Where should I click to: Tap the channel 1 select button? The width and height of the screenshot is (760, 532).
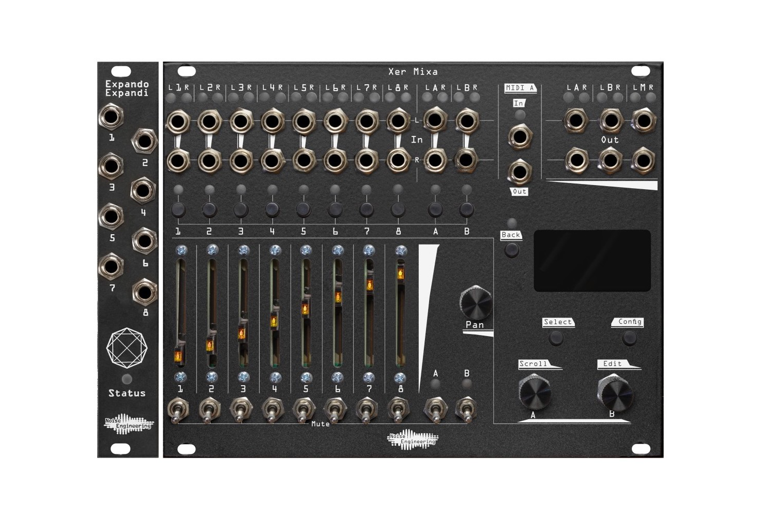pyautogui.click(x=178, y=209)
